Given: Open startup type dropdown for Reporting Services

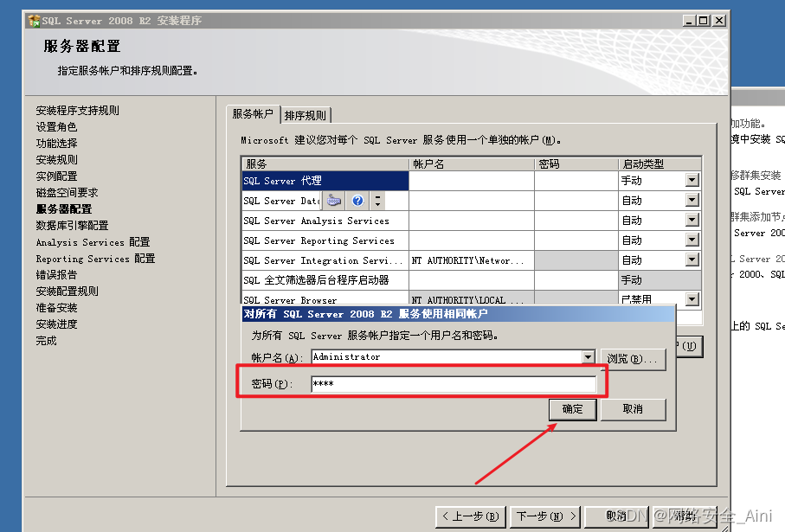Looking at the screenshot, I should tap(692, 240).
